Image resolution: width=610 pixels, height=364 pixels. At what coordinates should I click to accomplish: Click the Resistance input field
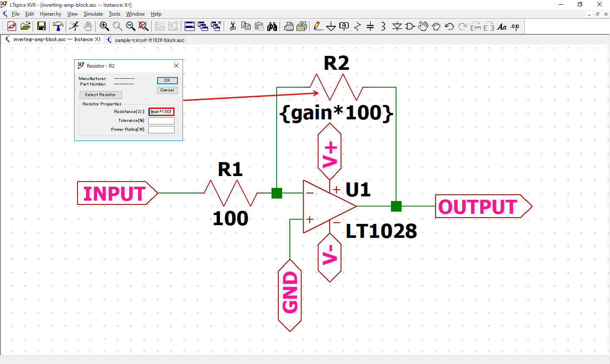(161, 112)
